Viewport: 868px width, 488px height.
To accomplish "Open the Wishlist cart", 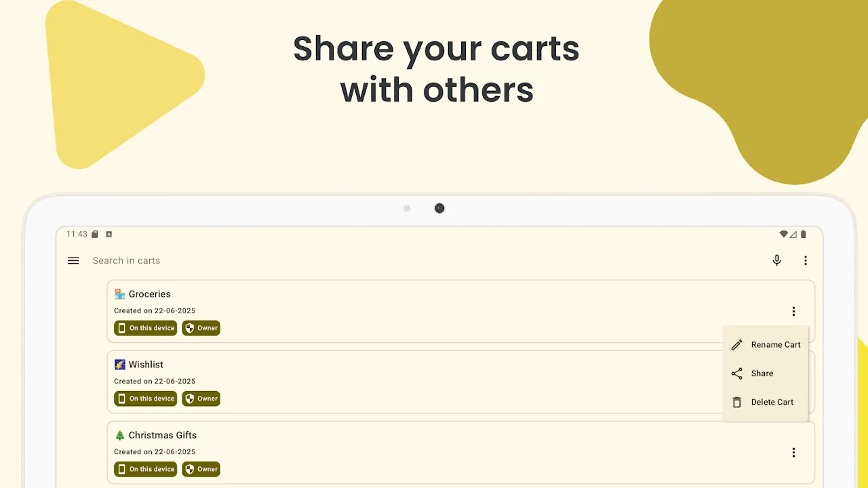I will pyautogui.click(x=415, y=382).
